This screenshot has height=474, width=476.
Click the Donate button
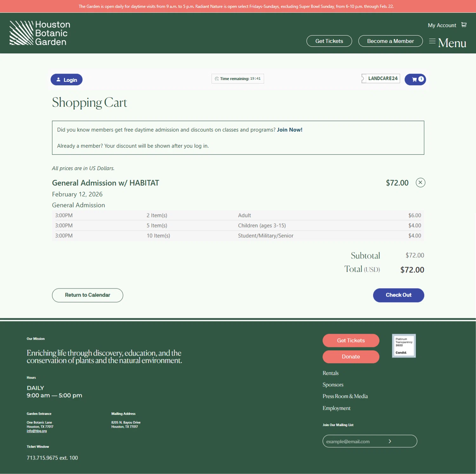pyautogui.click(x=351, y=357)
